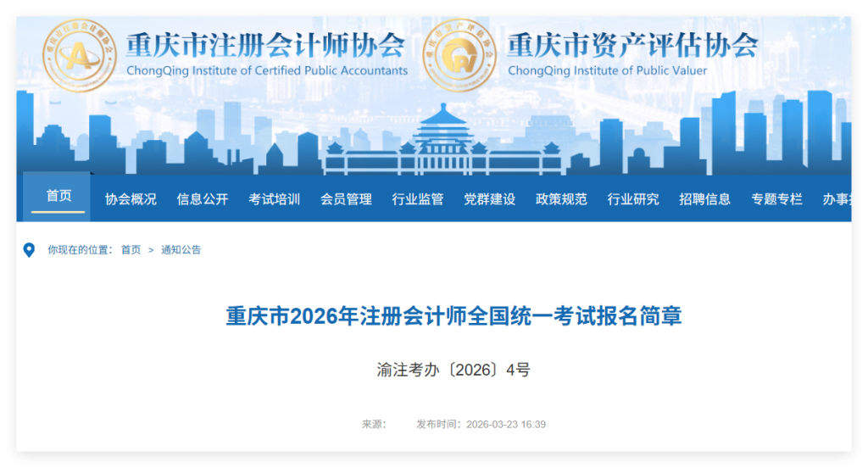The height and width of the screenshot is (468, 868).
Task: Click the 重庆市资产评估协会 title text
Action: pyautogui.click(x=632, y=45)
